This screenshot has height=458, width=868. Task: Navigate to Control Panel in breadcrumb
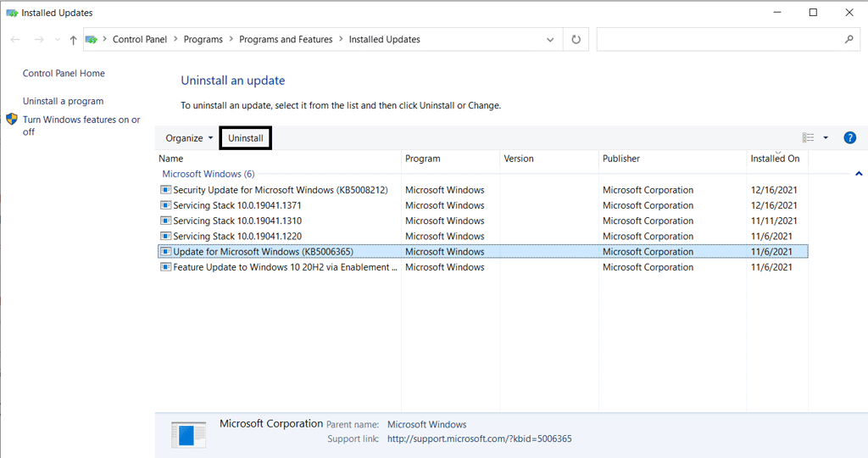coord(140,39)
